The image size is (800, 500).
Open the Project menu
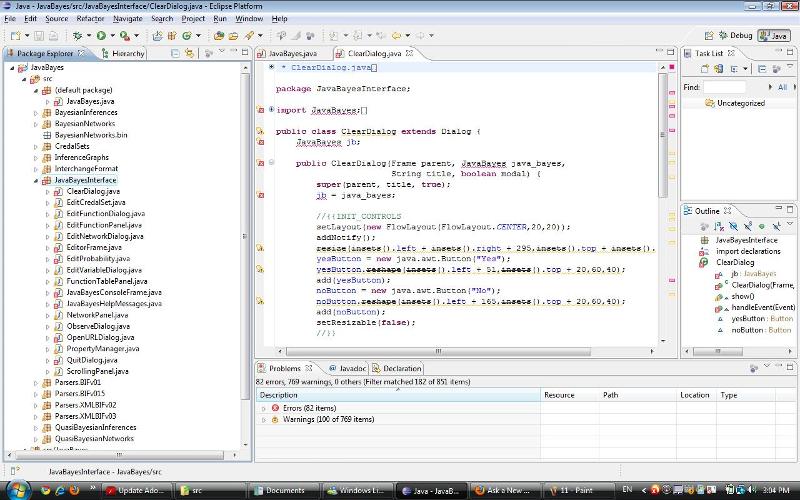(x=193, y=18)
